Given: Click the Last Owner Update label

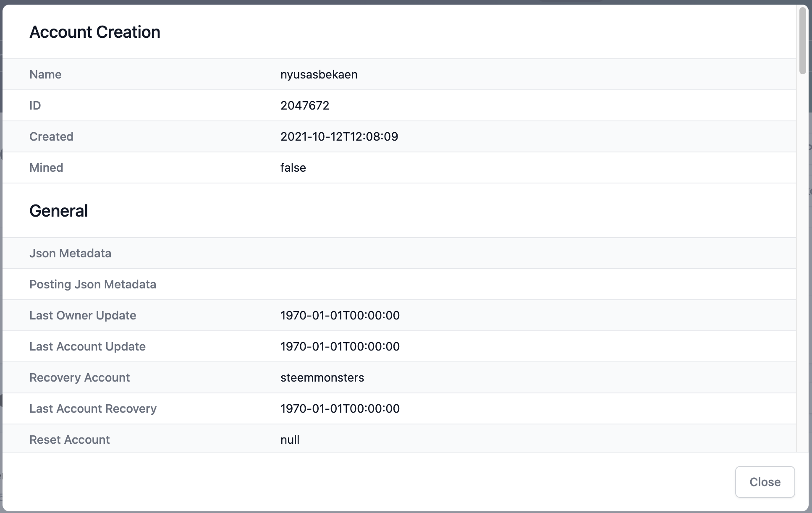Looking at the screenshot, I should pos(83,315).
